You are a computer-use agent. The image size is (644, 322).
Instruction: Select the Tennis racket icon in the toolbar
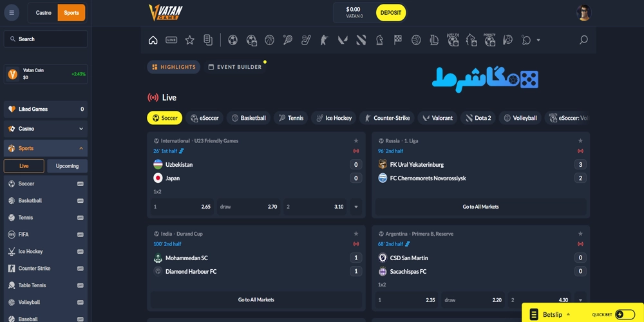pyautogui.click(x=287, y=40)
